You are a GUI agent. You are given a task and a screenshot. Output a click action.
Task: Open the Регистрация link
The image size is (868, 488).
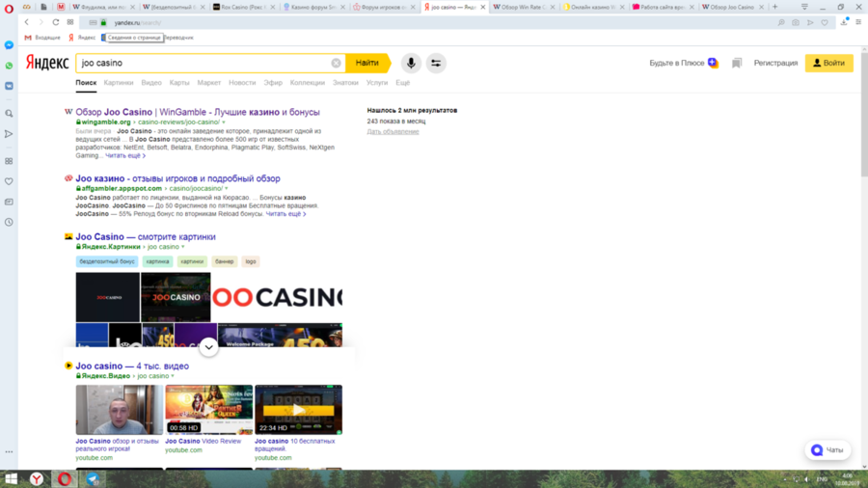pyautogui.click(x=775, y=63)
